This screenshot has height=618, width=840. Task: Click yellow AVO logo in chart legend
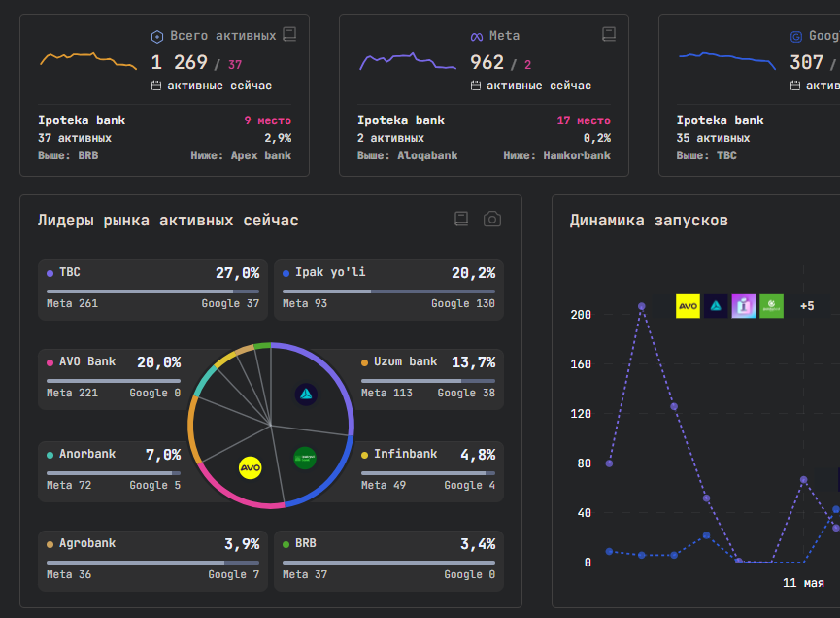click(688, 306)
